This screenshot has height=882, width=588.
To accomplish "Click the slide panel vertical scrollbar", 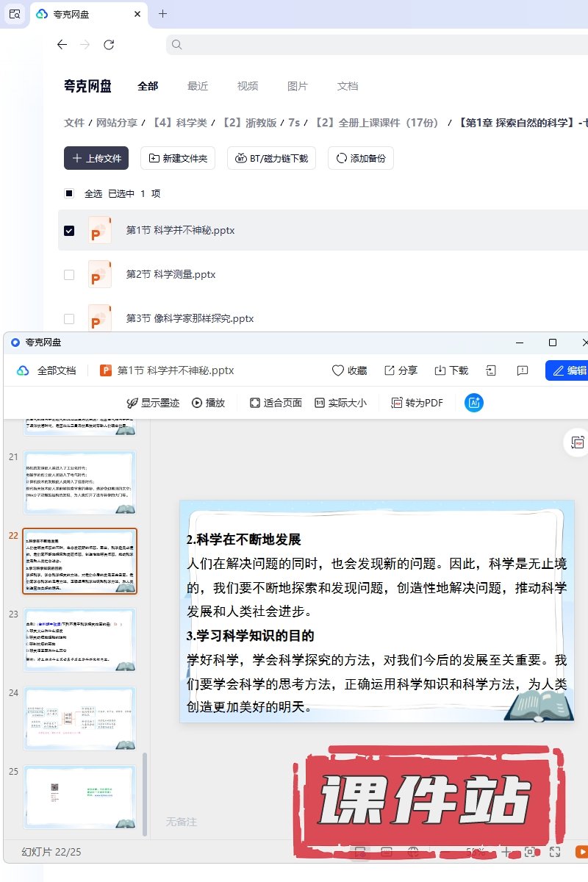I will pyautogui.click(x=145, y=794).
